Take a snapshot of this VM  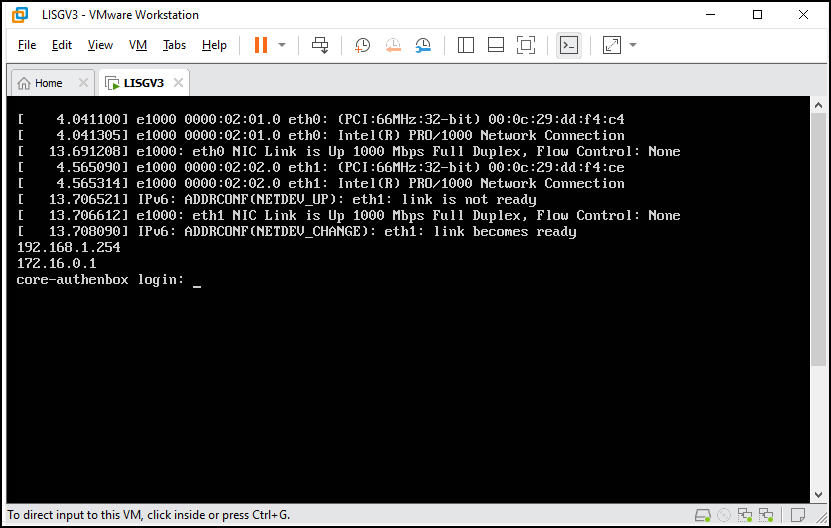coord(362,45)
